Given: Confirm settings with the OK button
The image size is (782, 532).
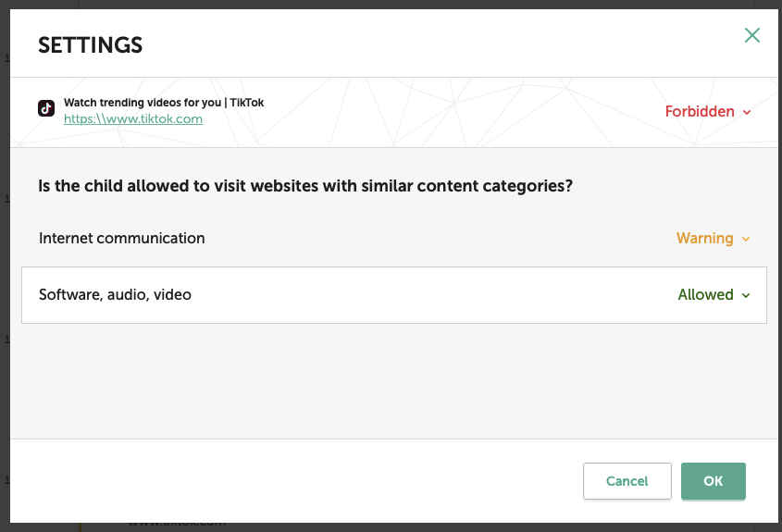Looking at the screenshot, I should point(713,481).
